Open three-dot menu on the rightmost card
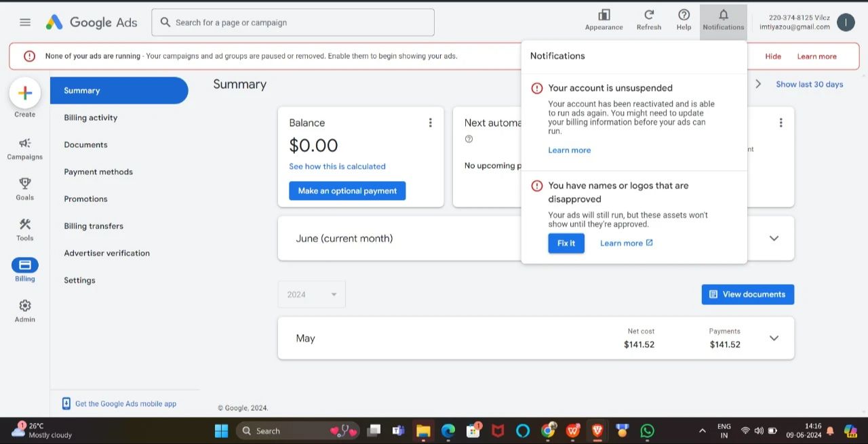 pyautogui.click(x=781, y=123)
